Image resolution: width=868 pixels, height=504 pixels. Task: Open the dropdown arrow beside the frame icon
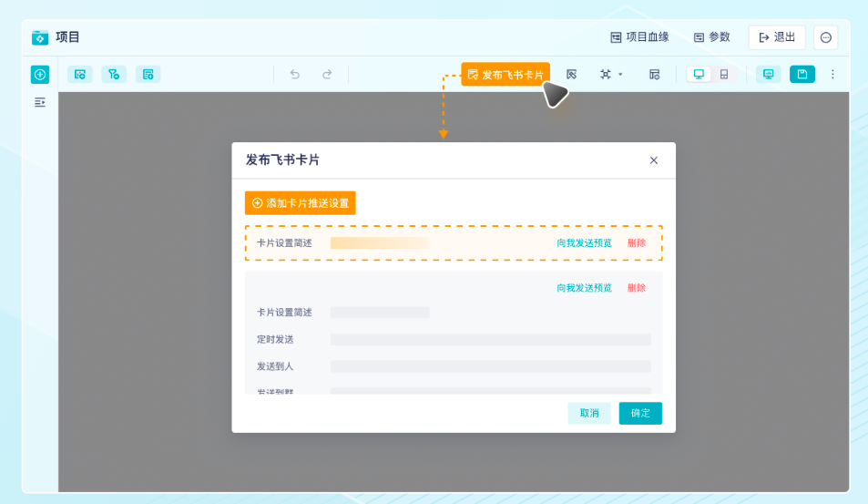click(620, 74)
